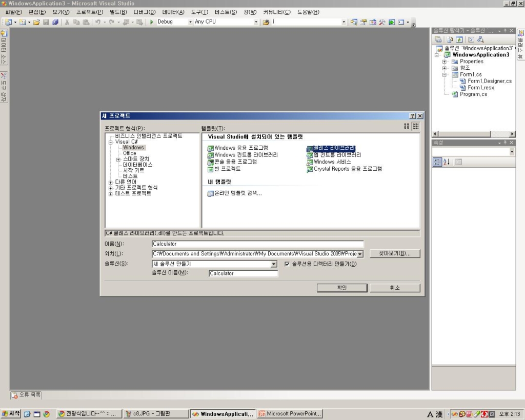Select 웹 컨트롤 라이브러리 template
Image resolution: width=525 pixels, height=420 pixels.
click(x=334, y=155)
